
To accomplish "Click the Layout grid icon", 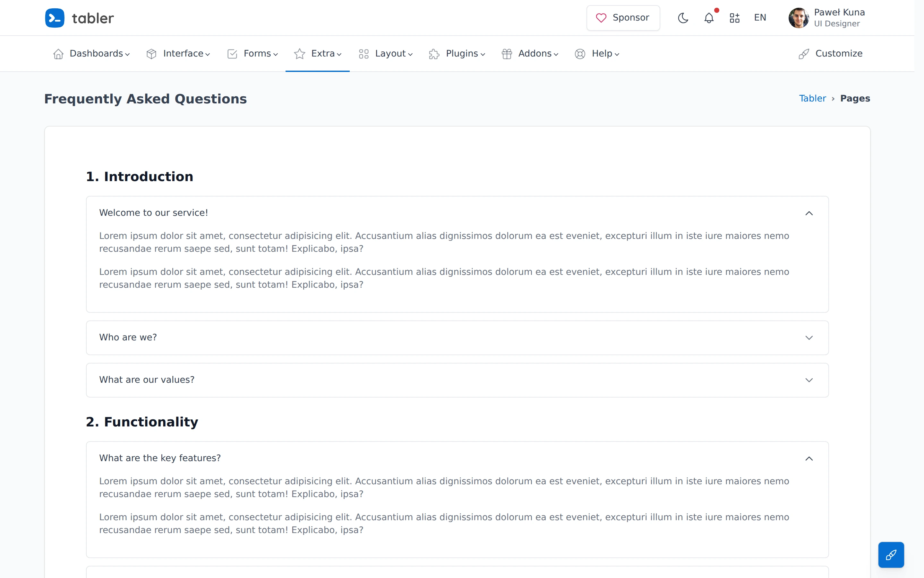I will [364, 54].
